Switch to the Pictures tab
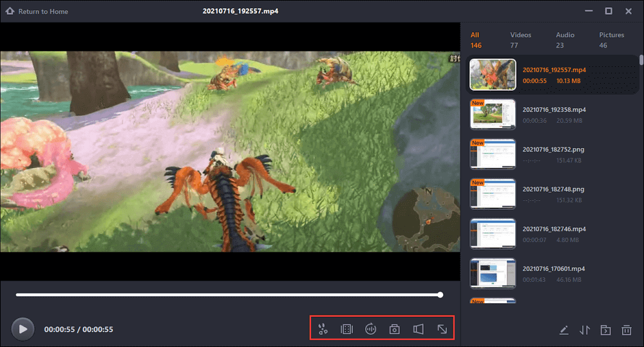644x347 pixels. click(611, 40)
